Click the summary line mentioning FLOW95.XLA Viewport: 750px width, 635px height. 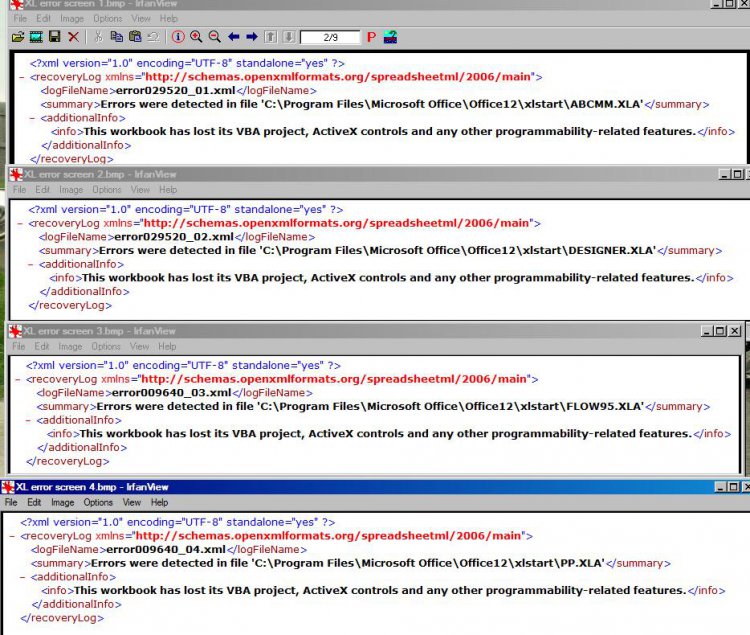coord(374,406)
